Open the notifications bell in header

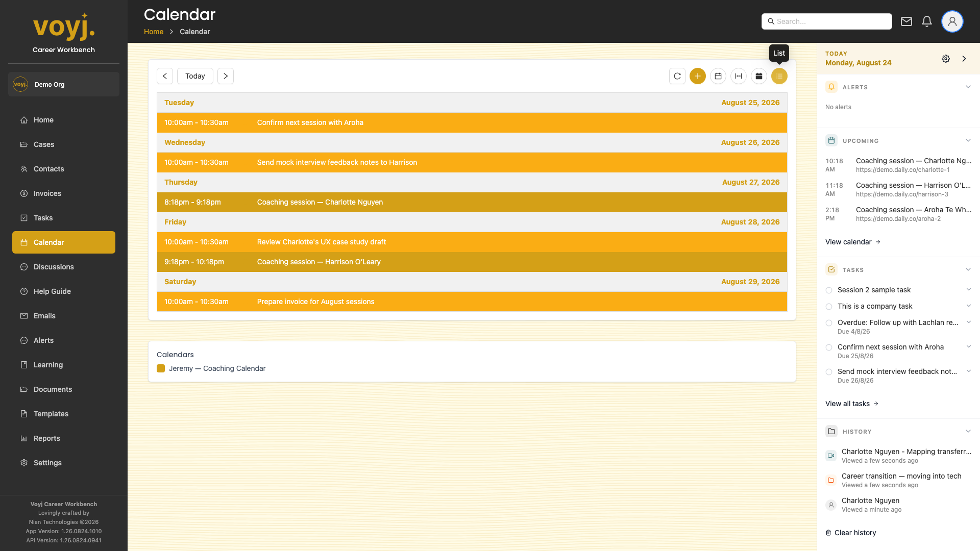(927, 21)
